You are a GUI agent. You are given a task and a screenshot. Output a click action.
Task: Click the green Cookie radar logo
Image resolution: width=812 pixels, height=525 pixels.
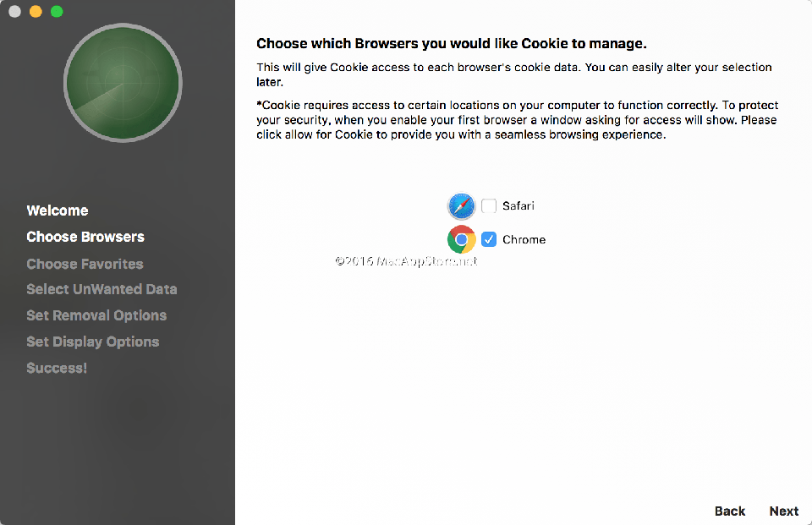122,82
